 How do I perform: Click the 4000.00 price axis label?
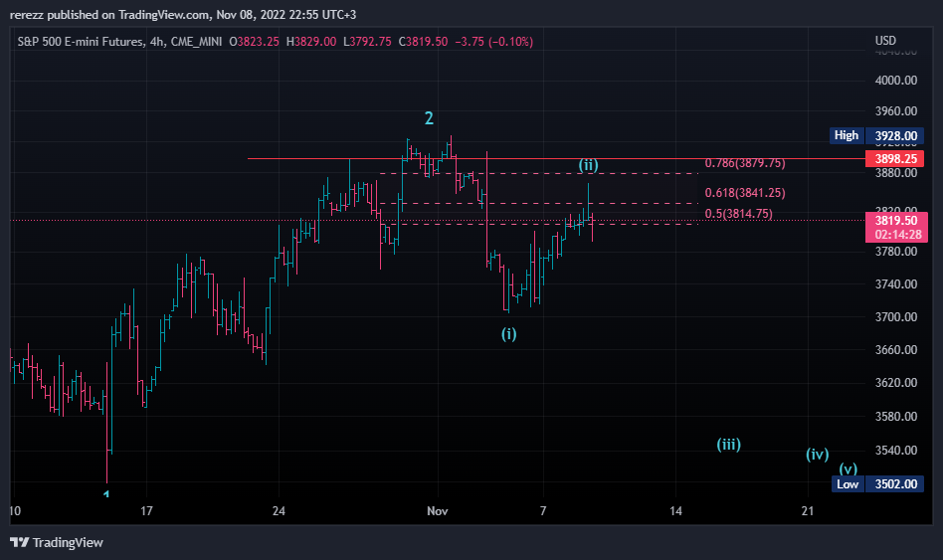pyautogui.click(x=896, y=81)
